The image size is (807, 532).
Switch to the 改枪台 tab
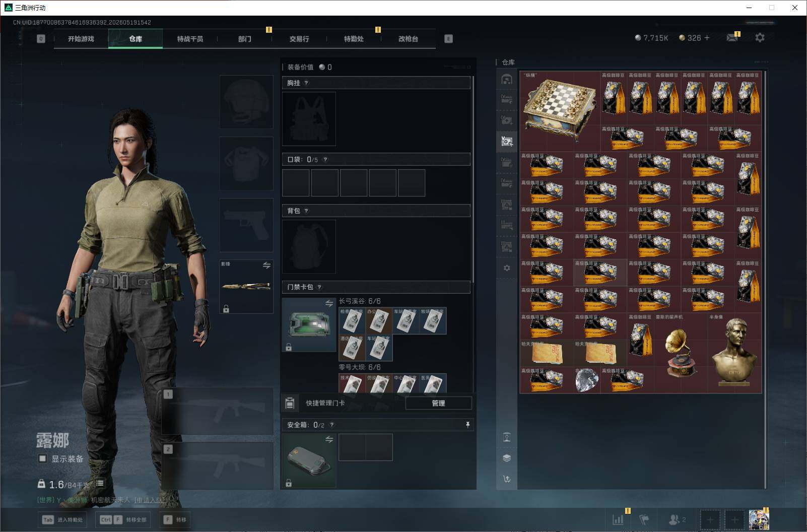408,39
